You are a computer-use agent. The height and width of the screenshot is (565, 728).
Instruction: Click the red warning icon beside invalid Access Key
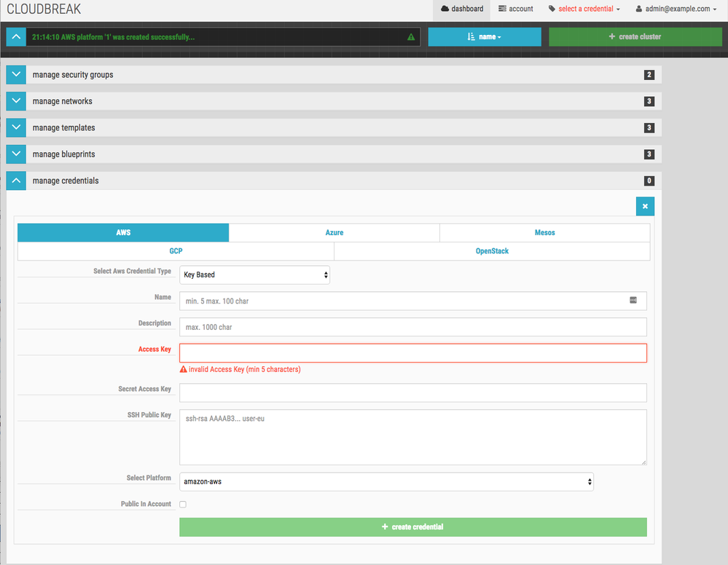(184, 369)
